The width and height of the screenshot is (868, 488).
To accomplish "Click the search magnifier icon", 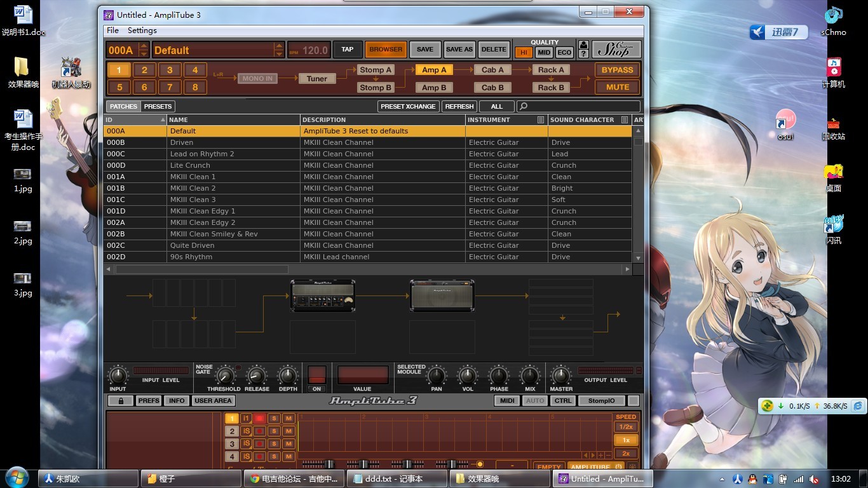I will [x=524, y=106].
